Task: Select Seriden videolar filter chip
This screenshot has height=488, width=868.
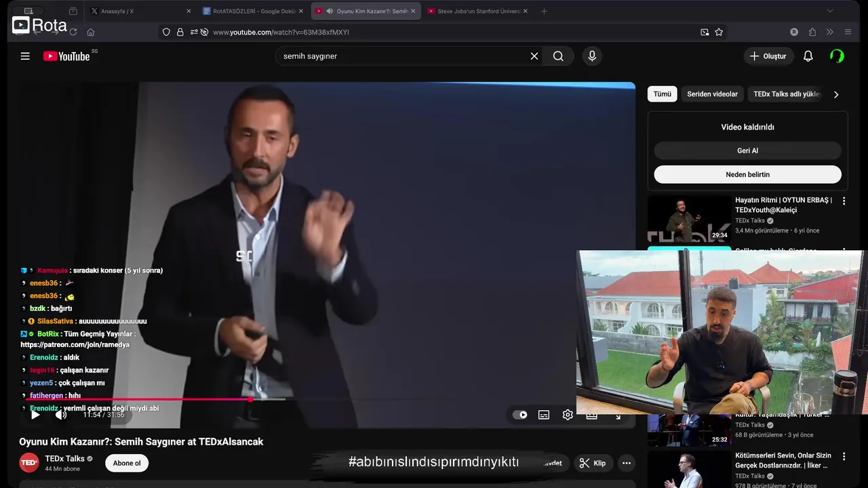Action: [x=712, y=94]
